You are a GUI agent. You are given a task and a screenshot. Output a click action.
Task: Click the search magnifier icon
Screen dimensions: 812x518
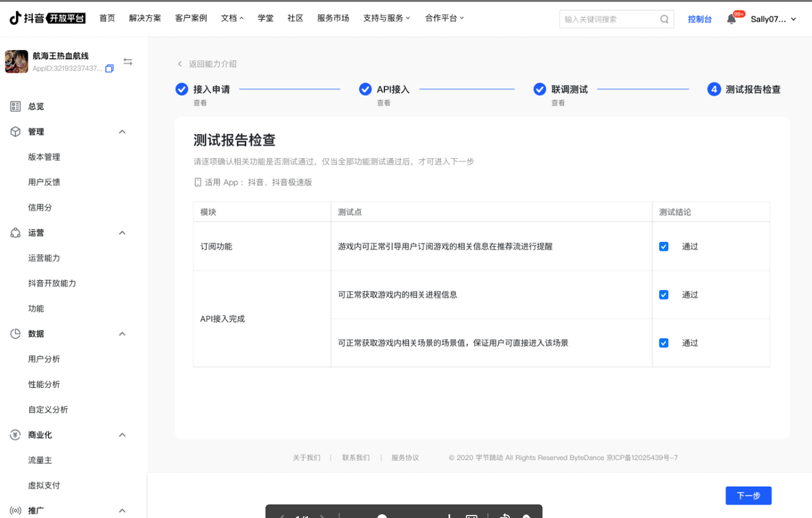point(664,19)
